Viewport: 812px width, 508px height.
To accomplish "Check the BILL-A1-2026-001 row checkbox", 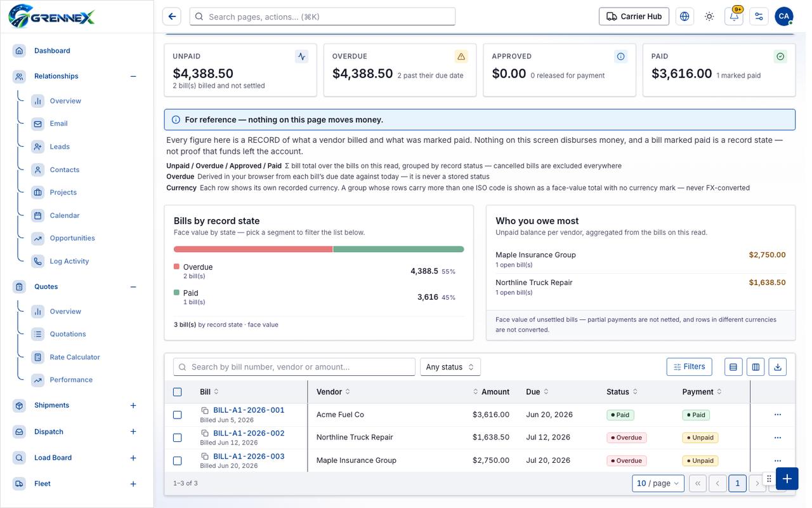I will point(178,415).
